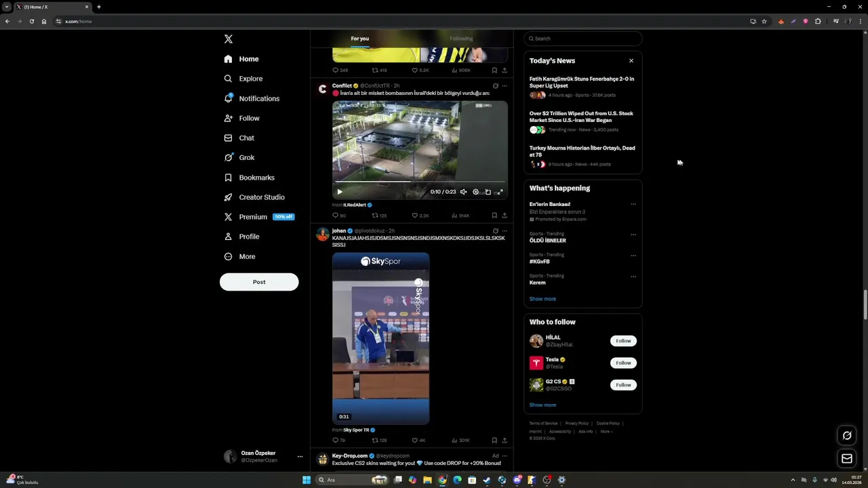The image size is (868, 488).
Task: Click the #KGvFB trending topic
Action: [x=540, y=262]
